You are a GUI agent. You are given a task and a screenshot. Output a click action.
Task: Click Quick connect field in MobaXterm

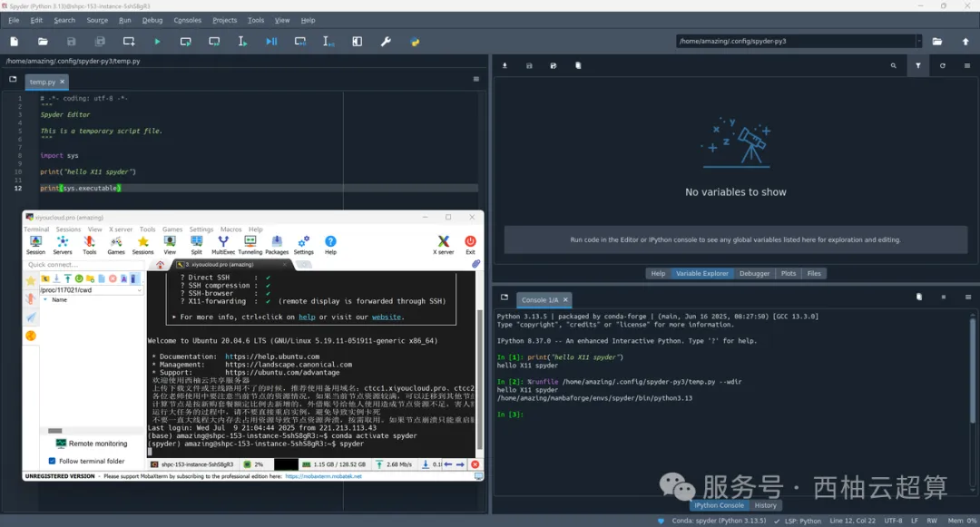click(x=84, y=265)
